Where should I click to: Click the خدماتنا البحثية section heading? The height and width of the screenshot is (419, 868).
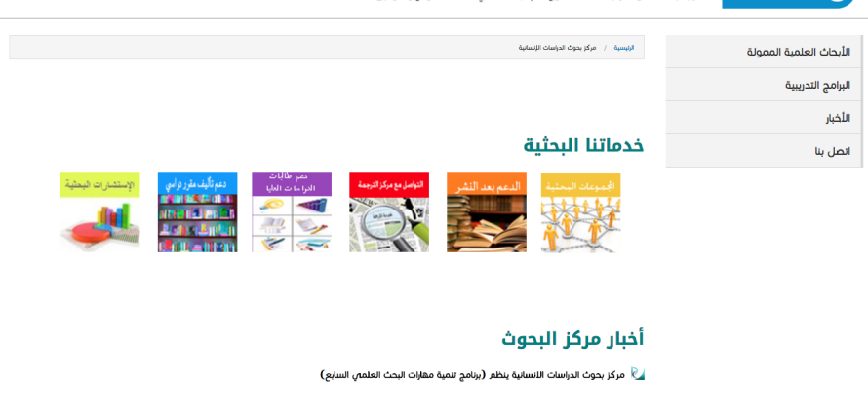pyautogui.click(x=583, y=145)
